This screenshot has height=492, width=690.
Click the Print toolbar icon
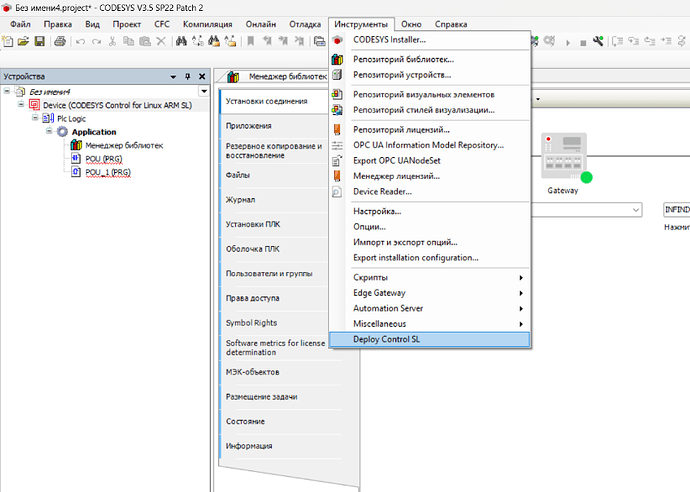(x=60, y=41)
